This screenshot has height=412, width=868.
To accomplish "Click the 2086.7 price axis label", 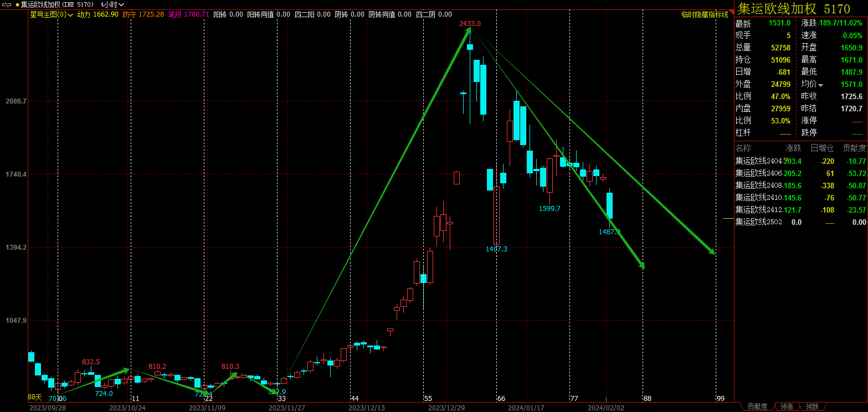I will (x=15, y=101).
